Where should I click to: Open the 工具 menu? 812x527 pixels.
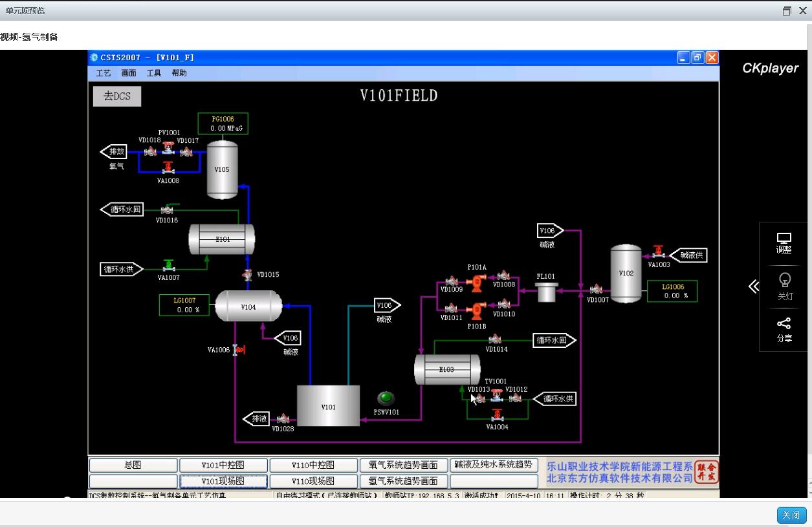154,73
